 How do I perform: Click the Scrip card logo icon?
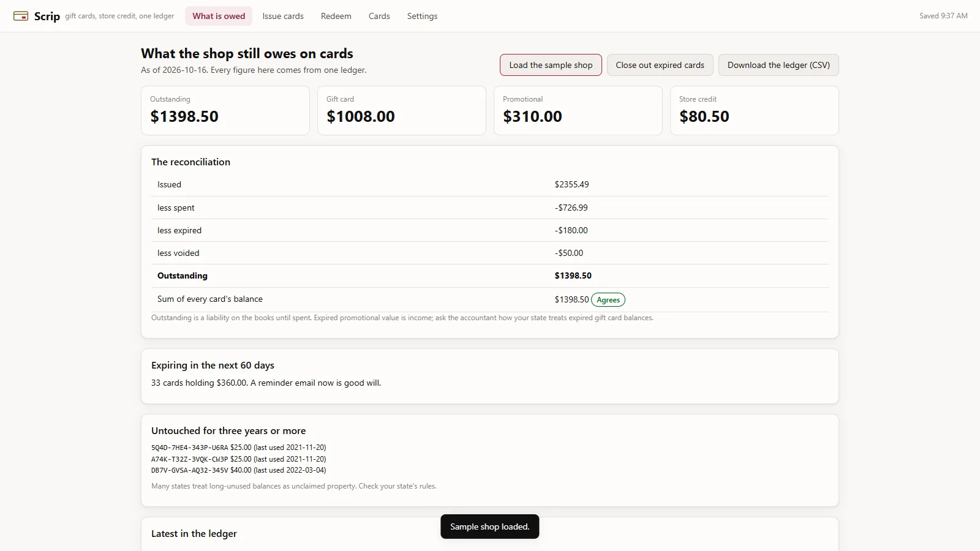click(21, 16)
